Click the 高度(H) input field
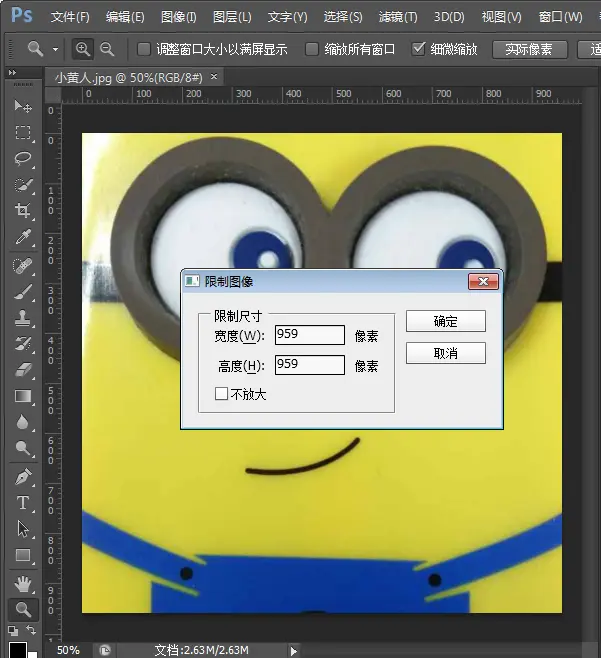 click(x=310, y=365)
